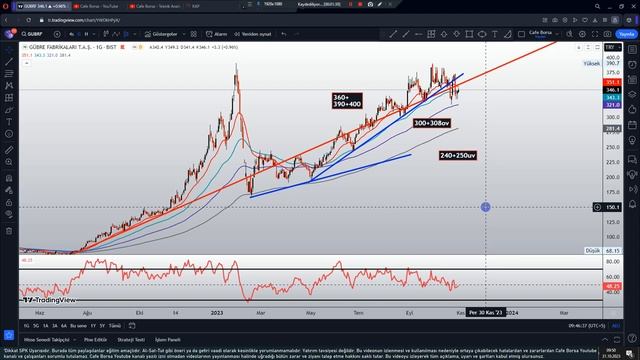Open the İşlem Paneli tab
The height and width of the screenshot is (360, 640).
tap(168, 340)
